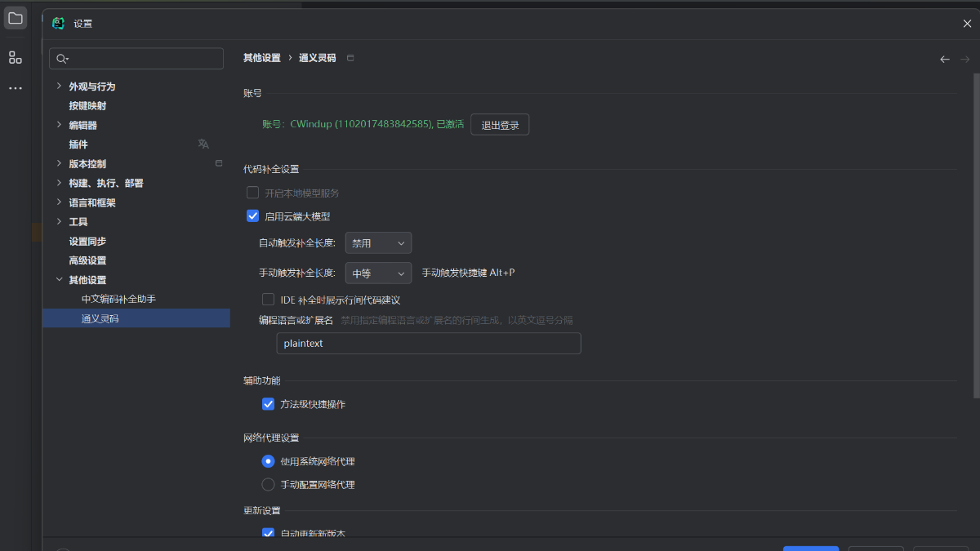Click the translate icon beside 插件

203,144
